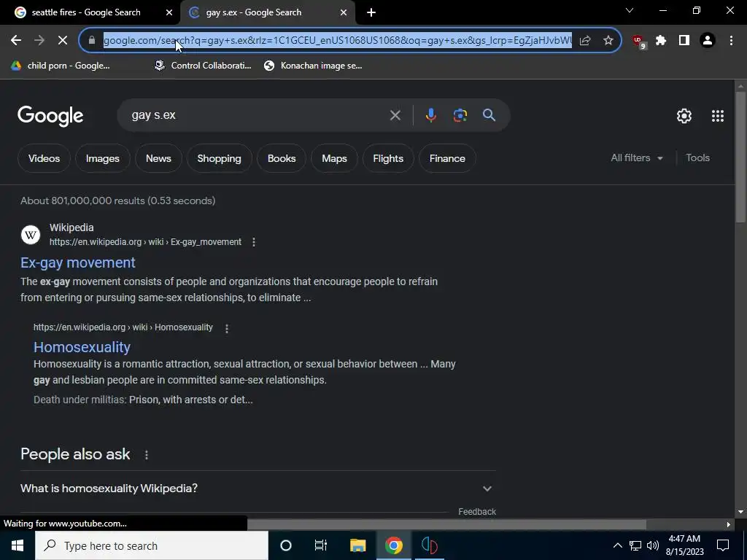The width and height of the screenshot is (747, 560).
Task: Submit search with the magnifier icon
Action: point(489,114)
